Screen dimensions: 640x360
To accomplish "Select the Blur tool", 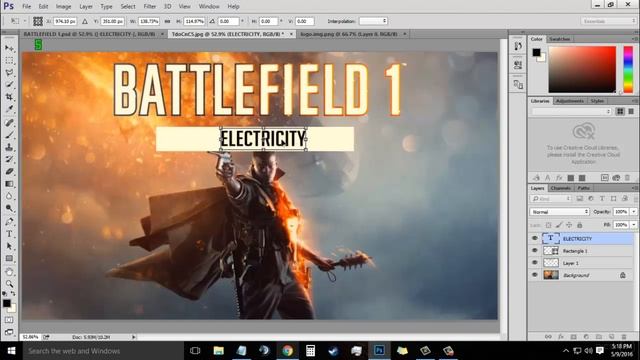I will (9, 196).
